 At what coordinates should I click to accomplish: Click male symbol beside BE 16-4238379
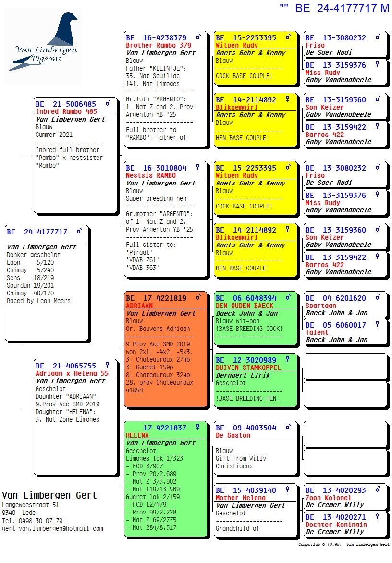(x=198, y=37)
